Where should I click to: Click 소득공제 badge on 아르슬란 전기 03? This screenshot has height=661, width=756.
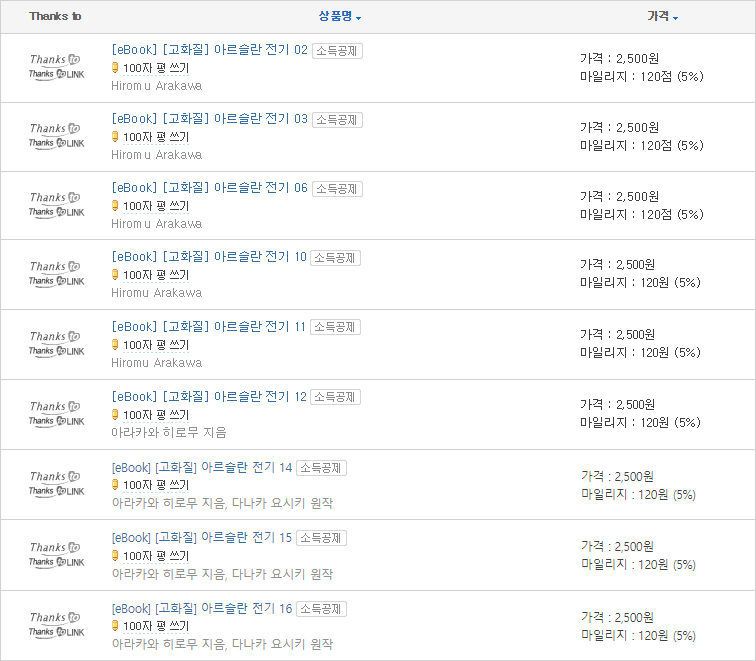click(337, 120)
